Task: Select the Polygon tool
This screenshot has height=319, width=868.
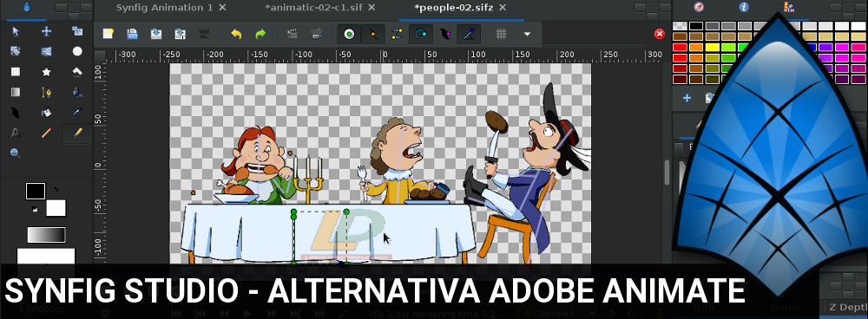Action: coord(77,72)
